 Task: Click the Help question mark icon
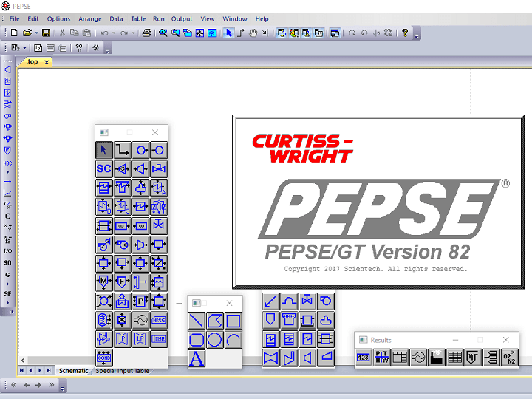click(x=405, y=33)
